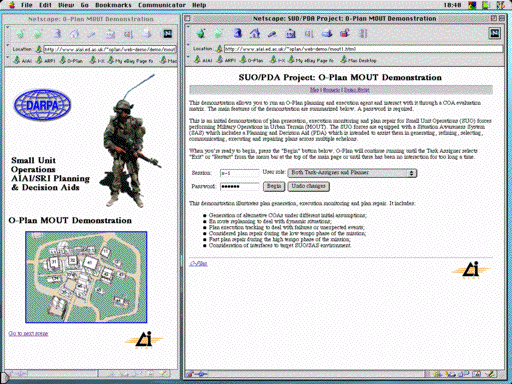Open 'My eBay Page' bookmark in SUO/PDA window

tap(311, 60)
